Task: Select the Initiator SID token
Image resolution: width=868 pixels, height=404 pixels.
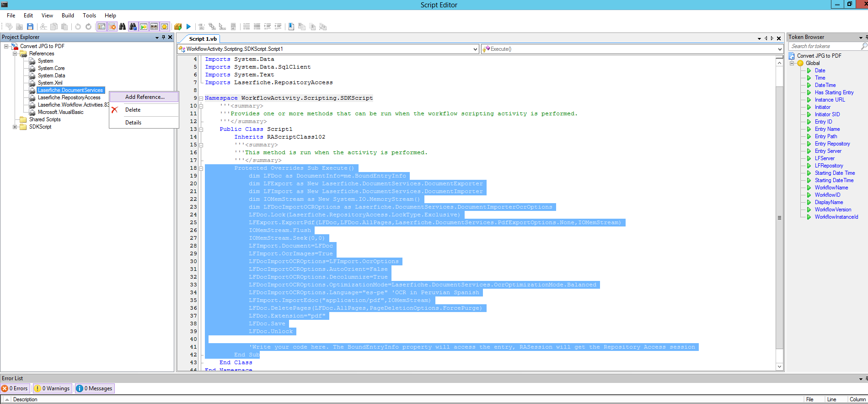Action: coord(827,114)
